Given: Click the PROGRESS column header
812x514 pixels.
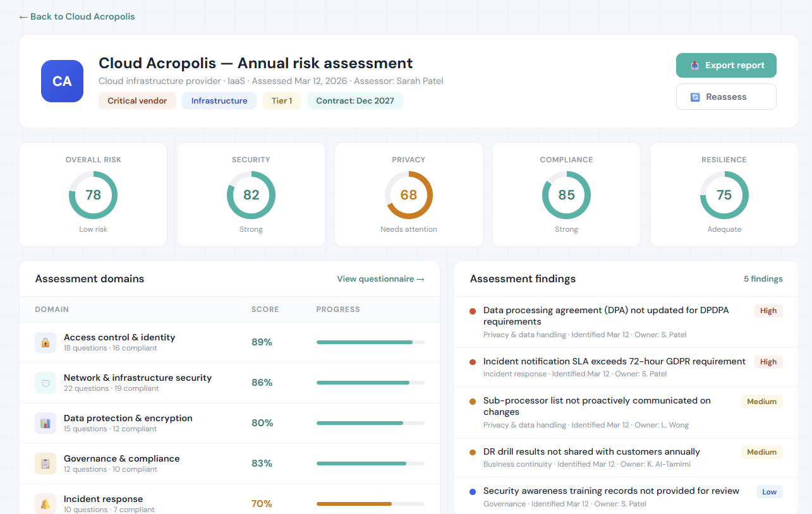Looking at the screenshot, I should click(x=338, y=309).
